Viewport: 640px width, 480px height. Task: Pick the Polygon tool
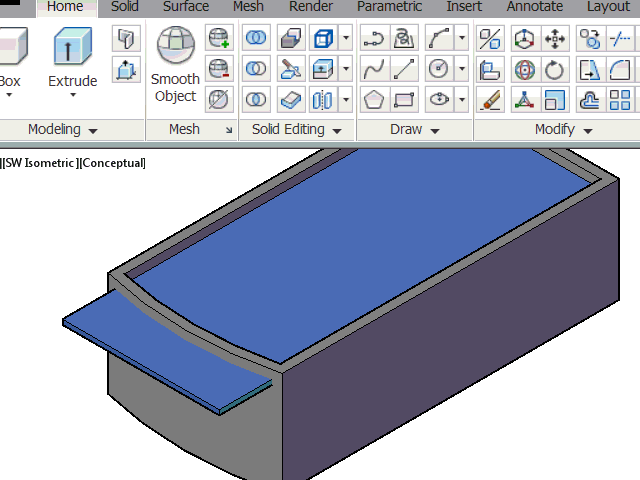(373, 100)
